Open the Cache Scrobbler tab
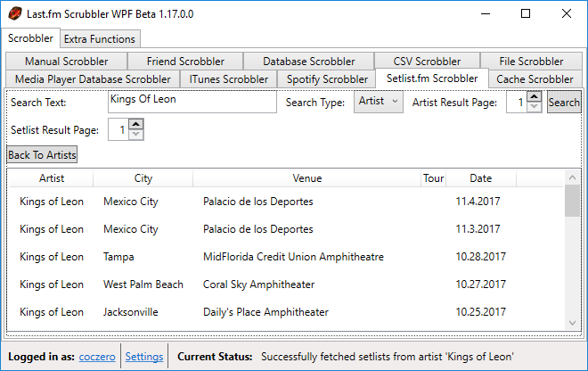Screen dimensions: 588x371 [x=535, y=79]
